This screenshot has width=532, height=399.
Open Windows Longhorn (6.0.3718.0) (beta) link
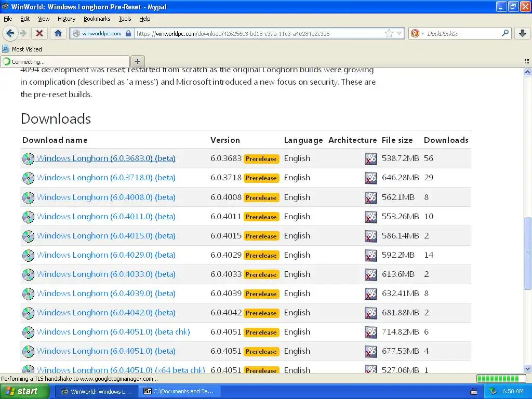coord(106,178)
